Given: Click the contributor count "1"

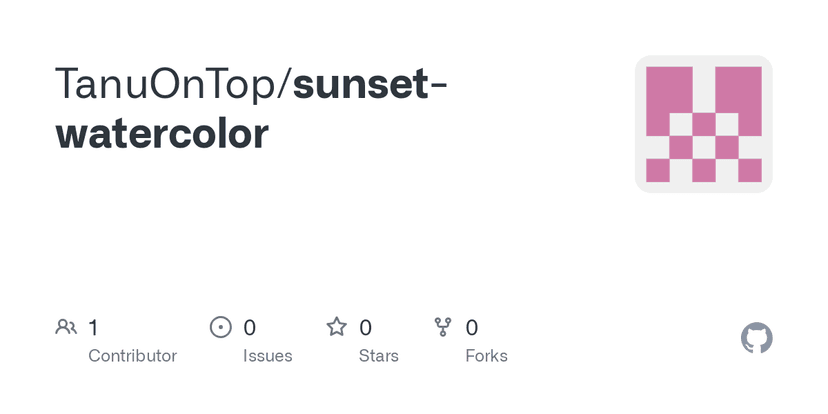Looking at the screenshot, I should pos(93,327).
